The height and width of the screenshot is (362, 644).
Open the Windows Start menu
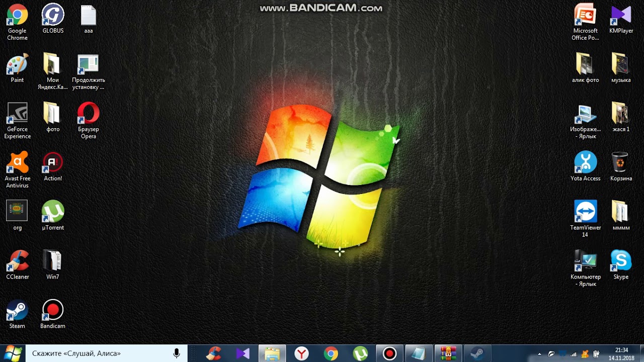[13, 353]
